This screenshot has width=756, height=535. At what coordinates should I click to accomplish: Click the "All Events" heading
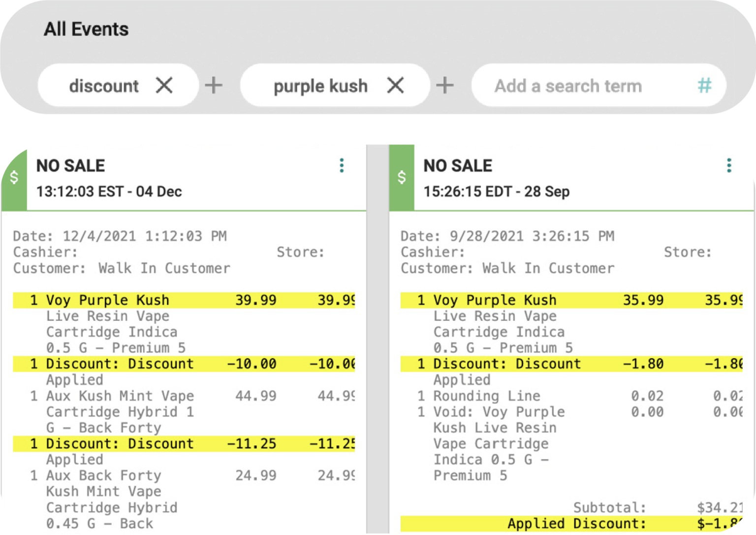[x=86, y=30]
